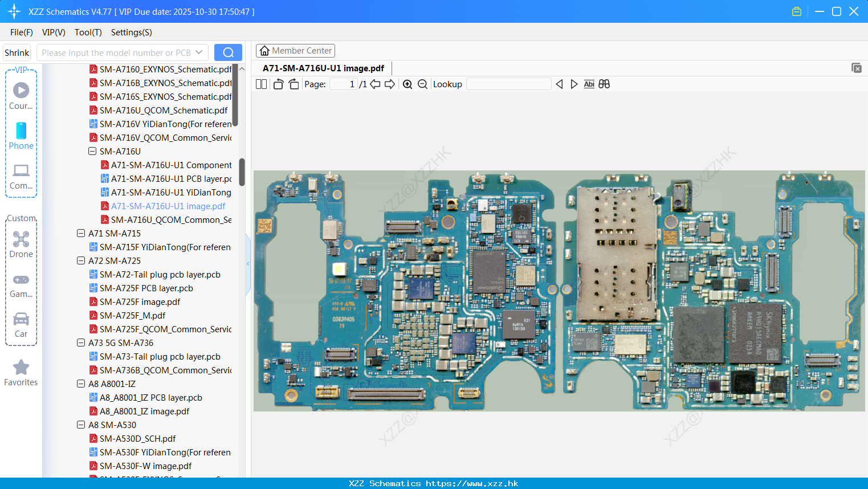Go to the previous page arrow
The height and width of the screenshot is (489, 868).
(x=375, y=84)
